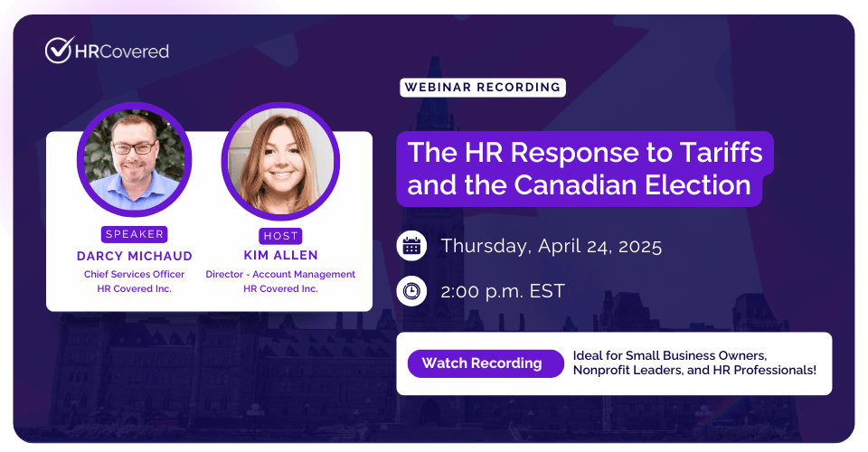The height and width of the screenshot is (452, 868).
Task: Click 'HR Covered Inc.' under Kim Allen
Action: (280, 288)
